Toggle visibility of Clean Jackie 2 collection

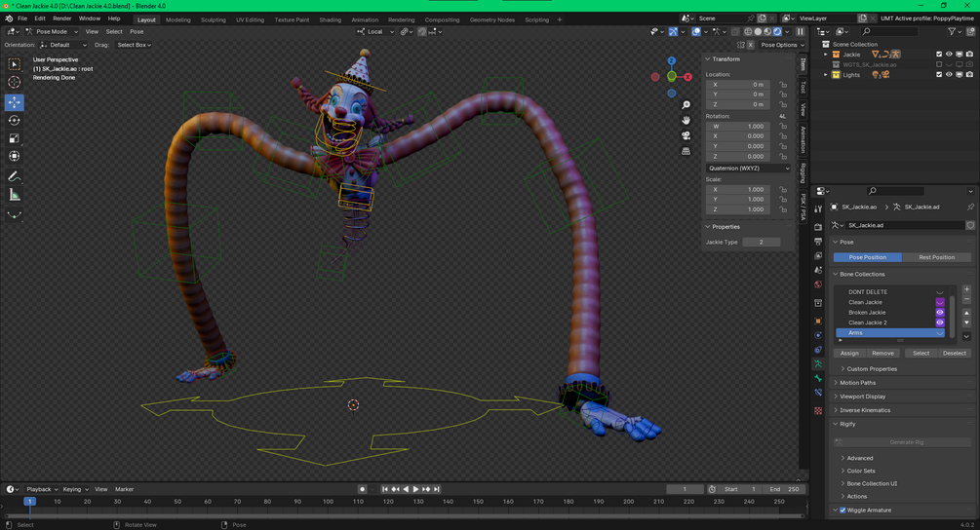coord(939,322)
